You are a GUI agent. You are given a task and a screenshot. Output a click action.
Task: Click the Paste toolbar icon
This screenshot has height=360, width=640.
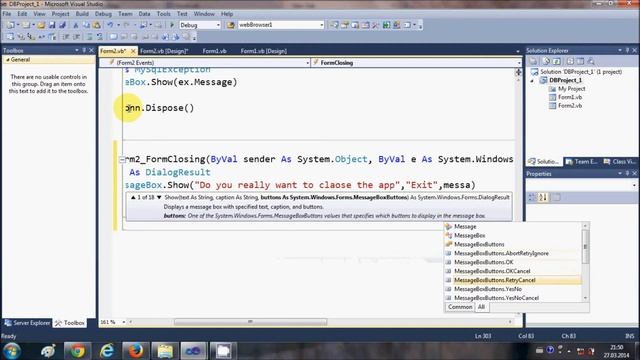coord(97,25)
